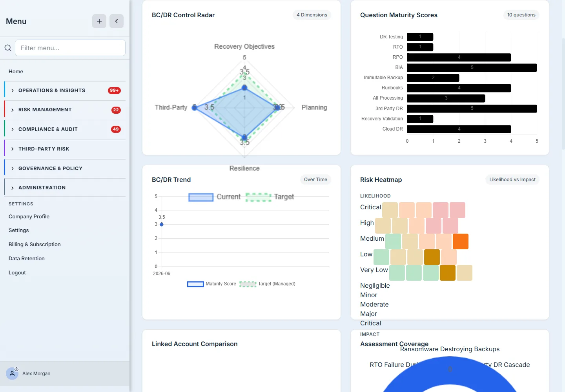Click the 10 questions pill
Viewport: 565px width, 392px height.
(x=521, y=15)
